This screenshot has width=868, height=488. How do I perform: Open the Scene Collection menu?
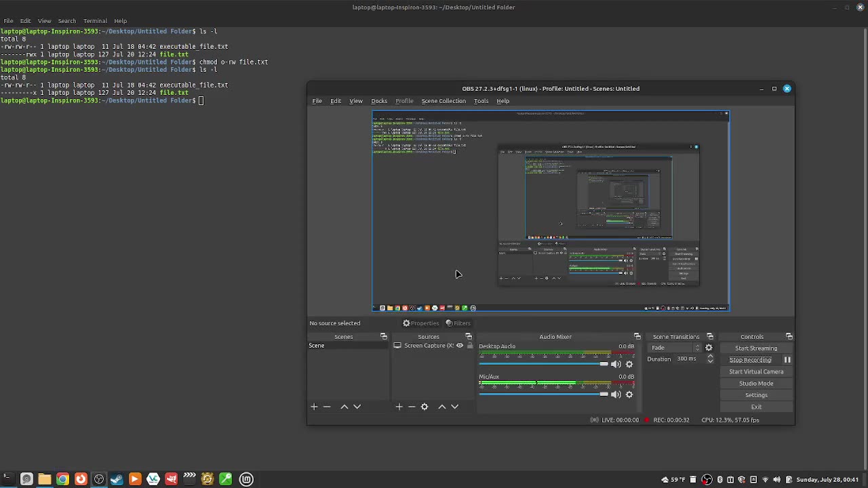(443, 101)
